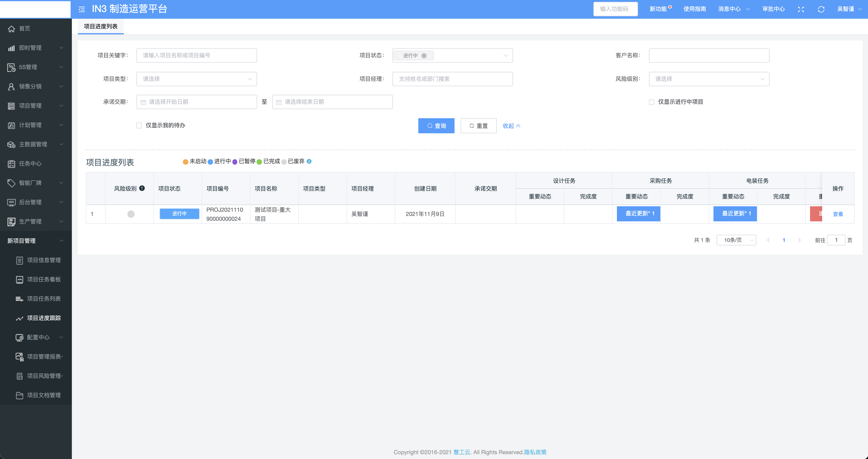Remove the 进行中 tag using its x icon

coord(424,55)
